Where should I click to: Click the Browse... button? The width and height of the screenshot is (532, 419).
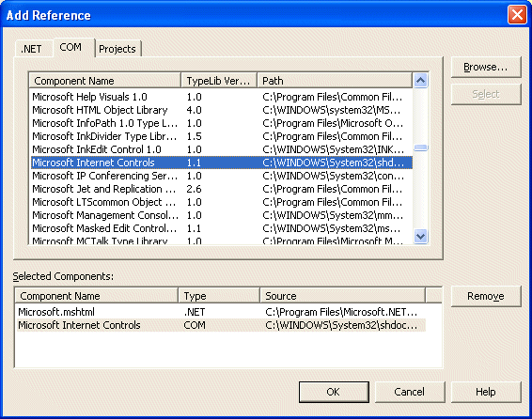486,67
